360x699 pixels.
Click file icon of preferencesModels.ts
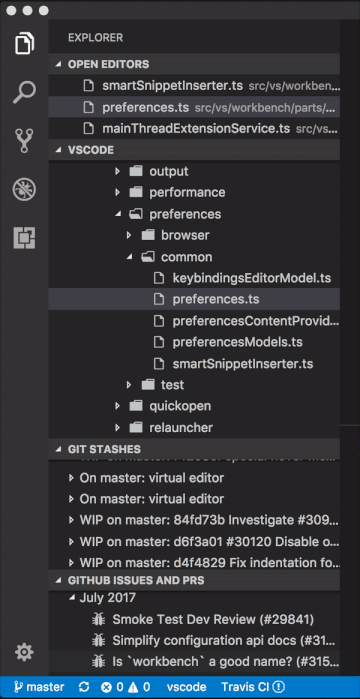(159, 342)
